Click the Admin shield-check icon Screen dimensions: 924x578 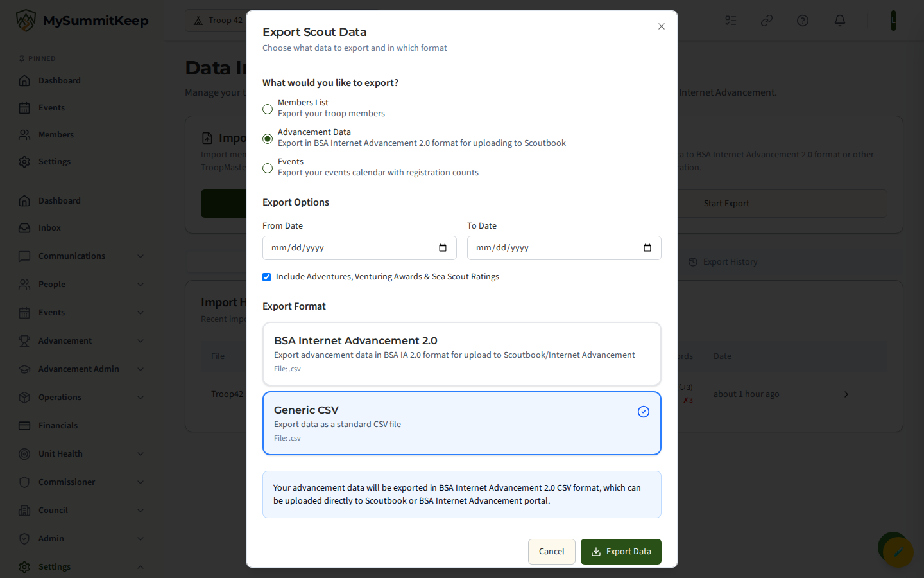pyautogui.click(x=24, y=539)
